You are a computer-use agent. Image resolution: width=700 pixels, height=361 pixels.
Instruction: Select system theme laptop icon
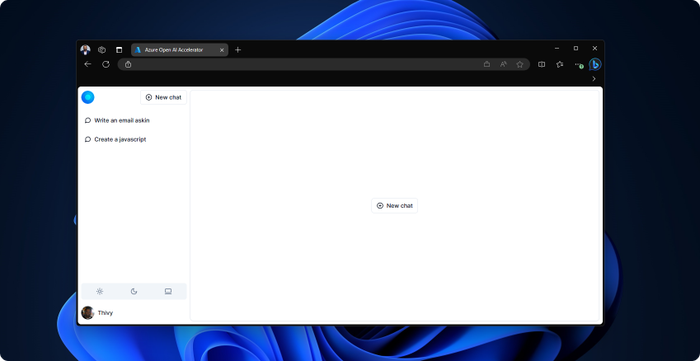168,291
